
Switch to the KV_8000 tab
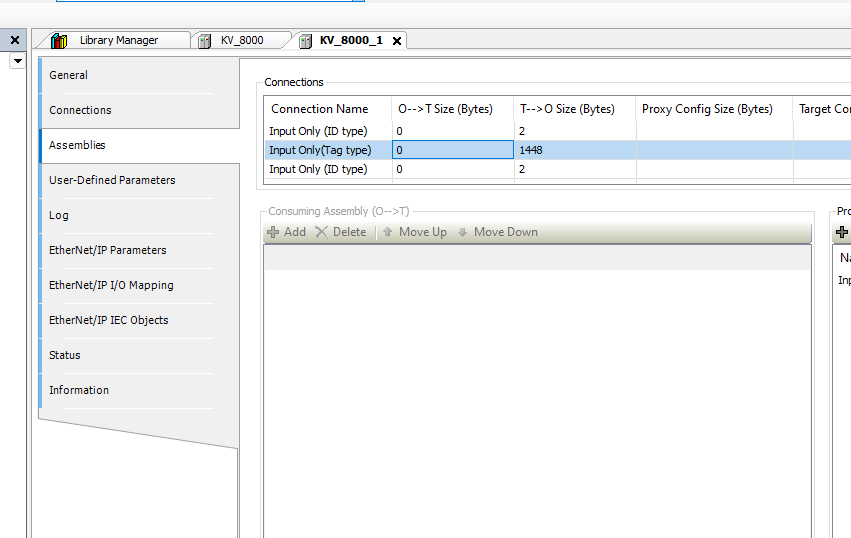pyautogui.click(x=242, y=40)
